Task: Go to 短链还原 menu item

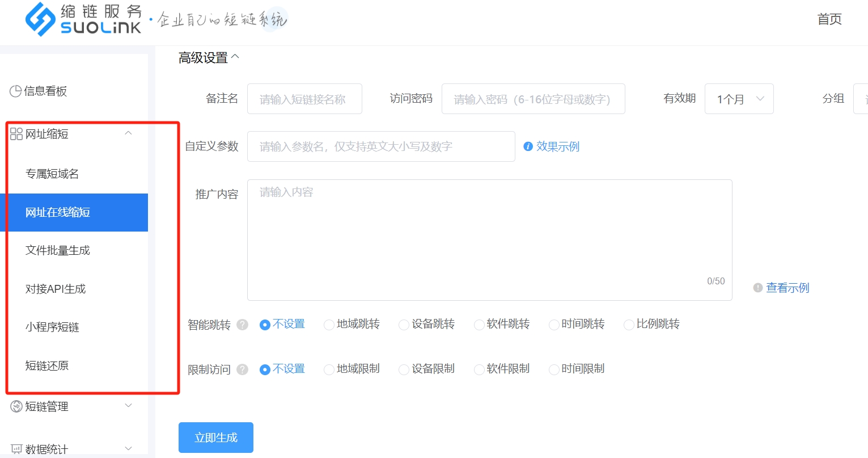Action: tap(47, 365)
